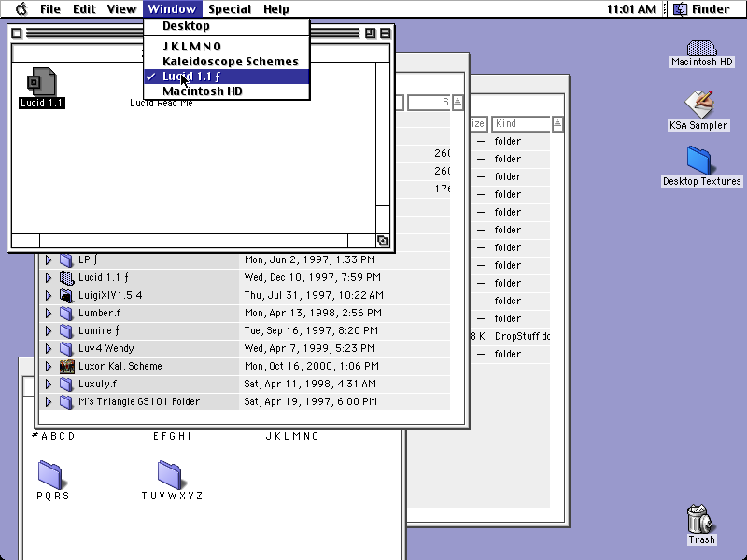Click the date Mon, Jun 2, 1997, 1:33 PM

coord(310,260)
